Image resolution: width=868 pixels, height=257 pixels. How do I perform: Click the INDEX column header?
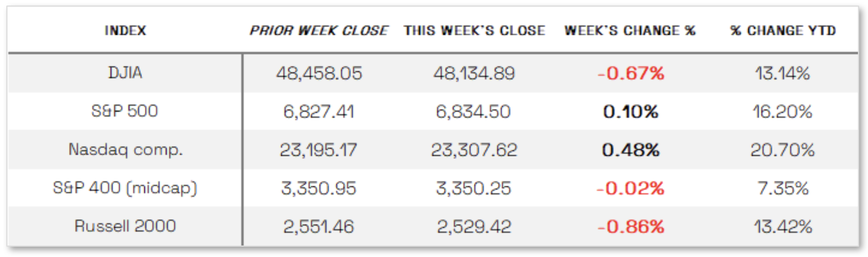pyautogui.click(x=125, y=30)
